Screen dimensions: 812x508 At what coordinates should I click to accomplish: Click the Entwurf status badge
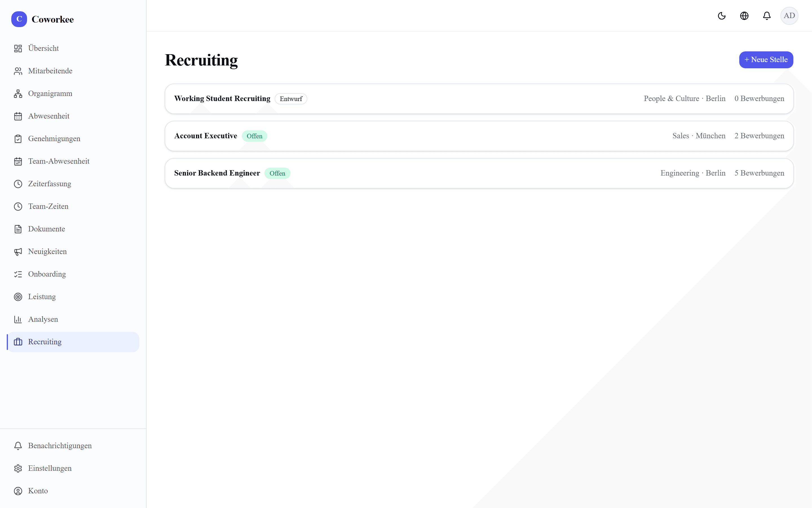[291, 99]
